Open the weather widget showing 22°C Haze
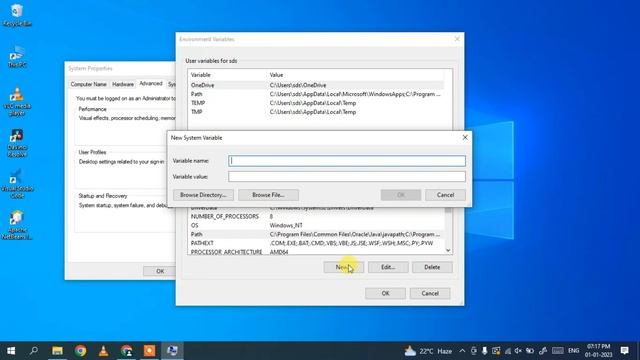The image size is (640, 360). point(428,351)
